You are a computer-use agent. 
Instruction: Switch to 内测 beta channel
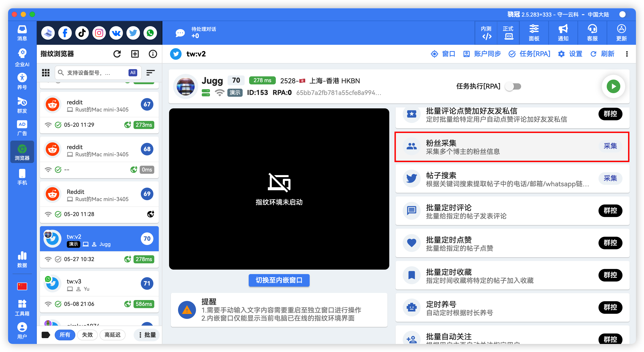click(x=486, y=33)
